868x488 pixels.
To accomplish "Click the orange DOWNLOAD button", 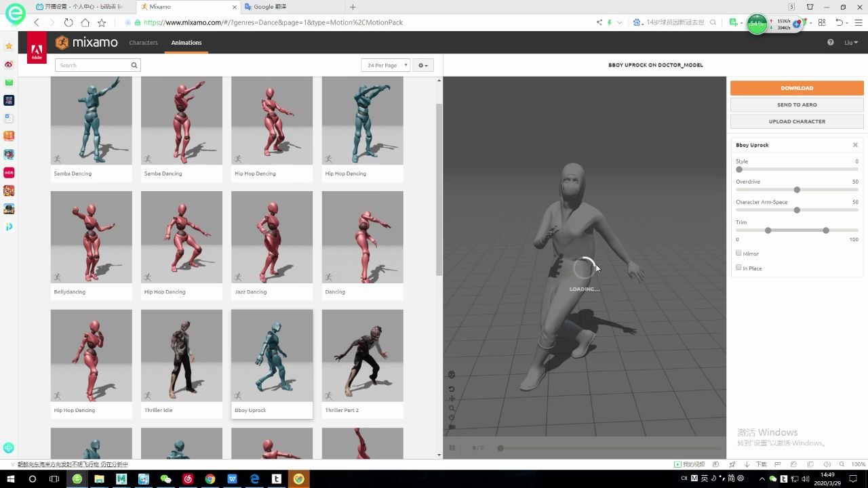I will point(797,88).
